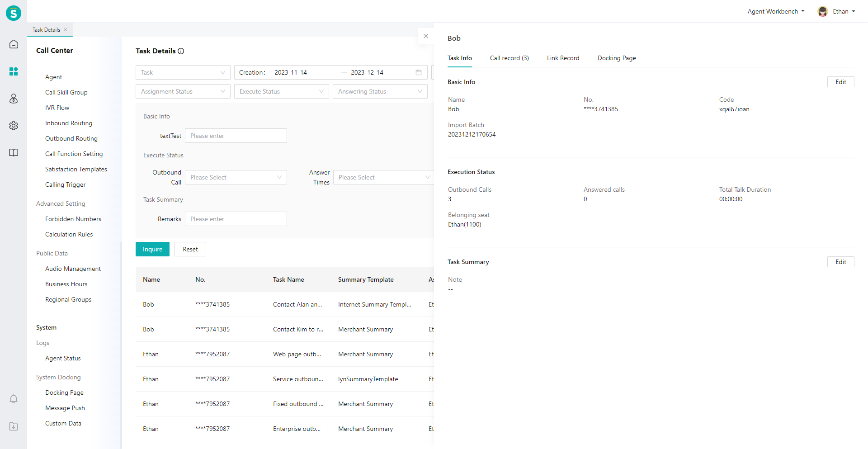
Task: Open the calendar icon in Creation date range
Action: click(419, 72)
